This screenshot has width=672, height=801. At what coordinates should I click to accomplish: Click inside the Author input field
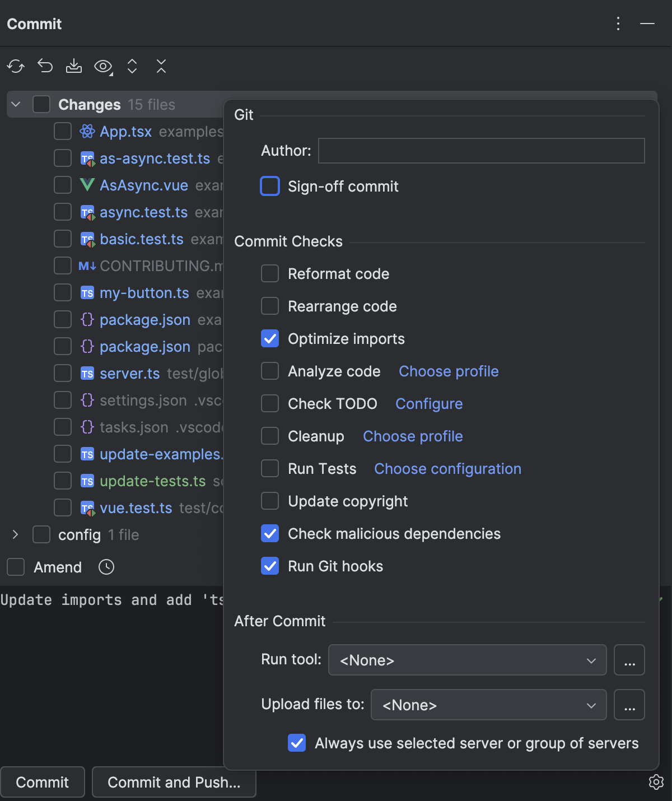(480, 150)
